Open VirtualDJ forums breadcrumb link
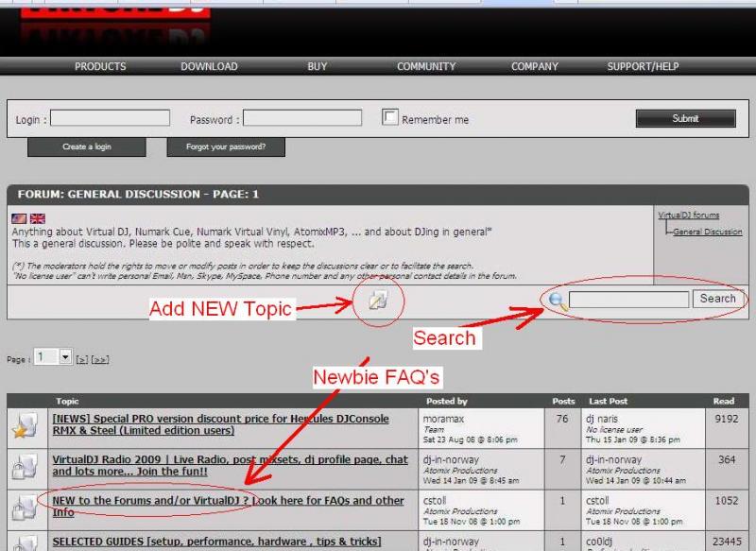The width and height of the screenshot is (756, 551). point(689,215)
